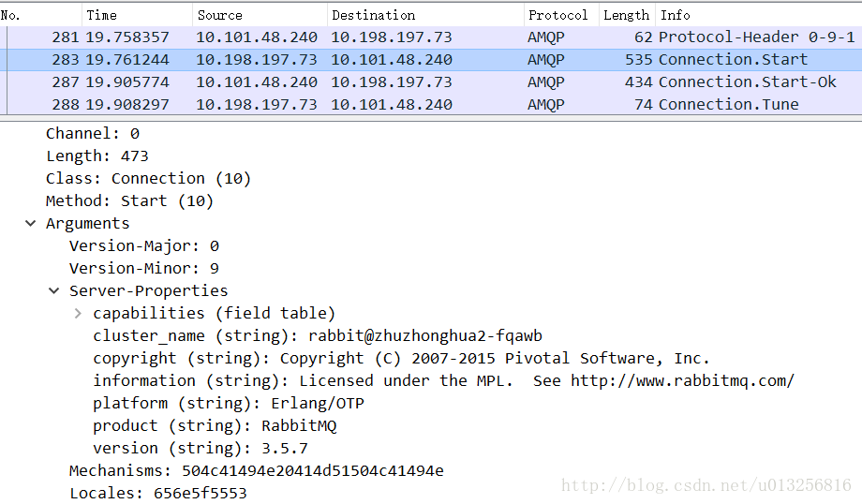Select the cluster_name string field

click(317, 335)
